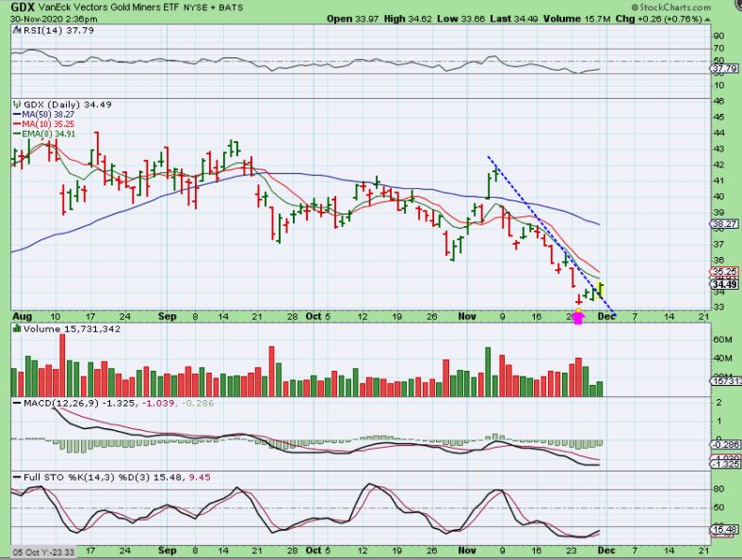Click the Aug label on the price date axis
Image resolution: width=742 pixels, height=560 pixels.
pyautogui.click(x=23, y=316)
